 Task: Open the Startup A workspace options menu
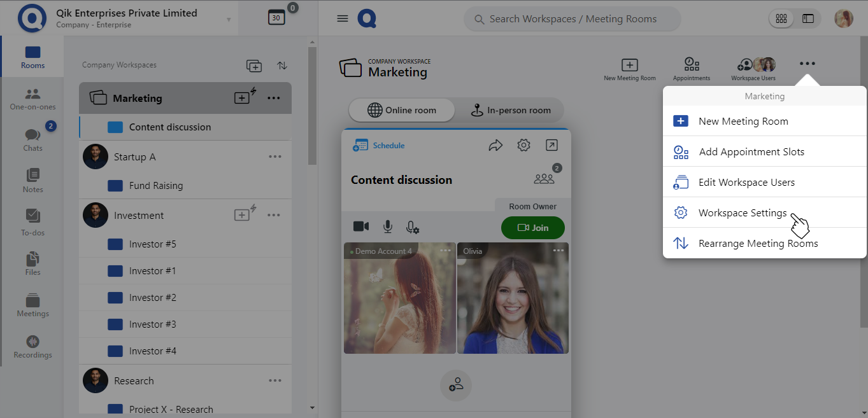[x=275, y=157]
